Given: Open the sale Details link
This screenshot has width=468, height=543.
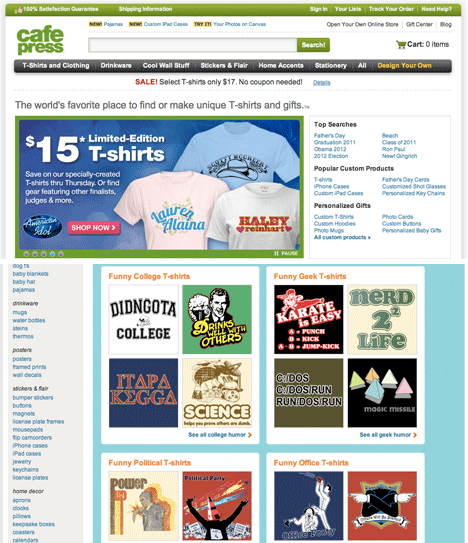Looking at the screenshot, I should point(322,83).
